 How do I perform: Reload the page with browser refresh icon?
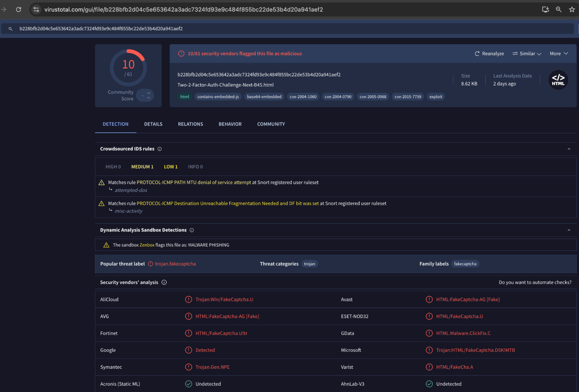(x=19, y=10)
